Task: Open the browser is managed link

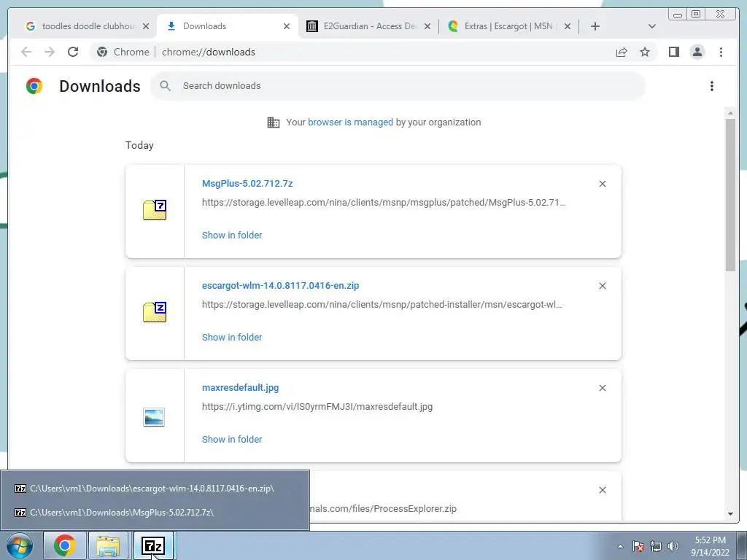Action: point(350,122)
